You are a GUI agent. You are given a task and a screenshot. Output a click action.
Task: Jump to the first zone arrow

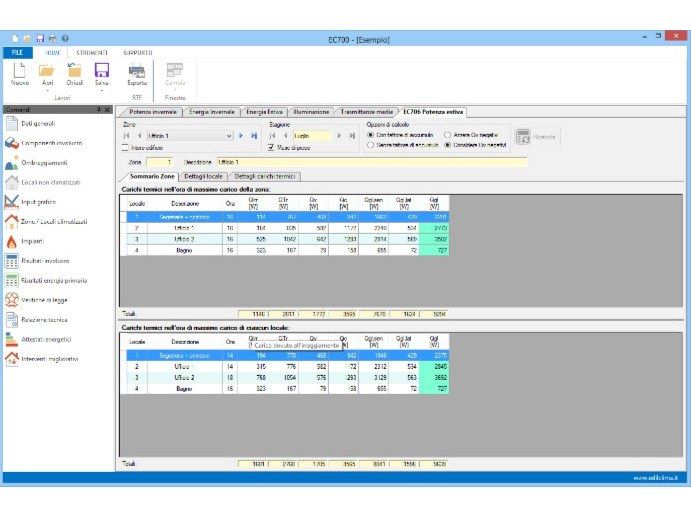click(x=127, y=136)
